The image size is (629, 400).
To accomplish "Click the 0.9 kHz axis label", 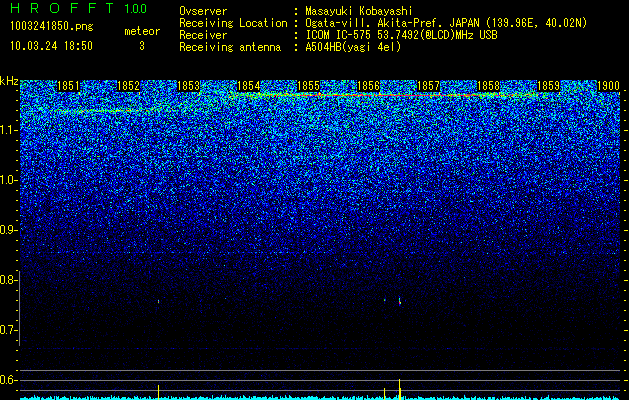I will 7,230.
